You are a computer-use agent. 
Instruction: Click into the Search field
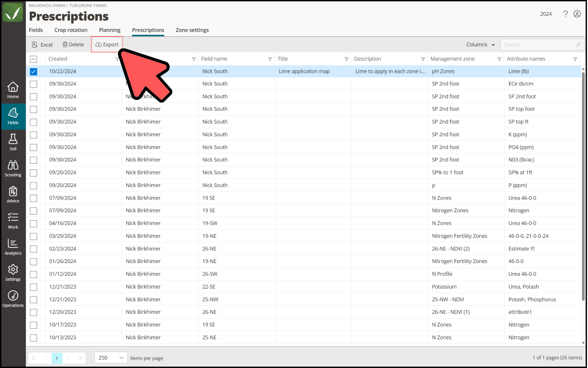(x=539, y=45)
